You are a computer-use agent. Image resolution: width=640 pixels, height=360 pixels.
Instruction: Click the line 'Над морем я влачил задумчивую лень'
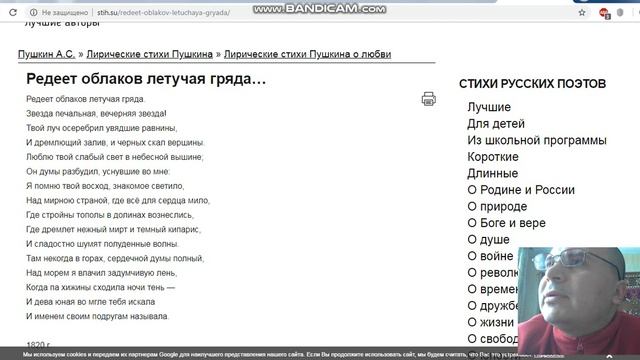coord(102,273)
